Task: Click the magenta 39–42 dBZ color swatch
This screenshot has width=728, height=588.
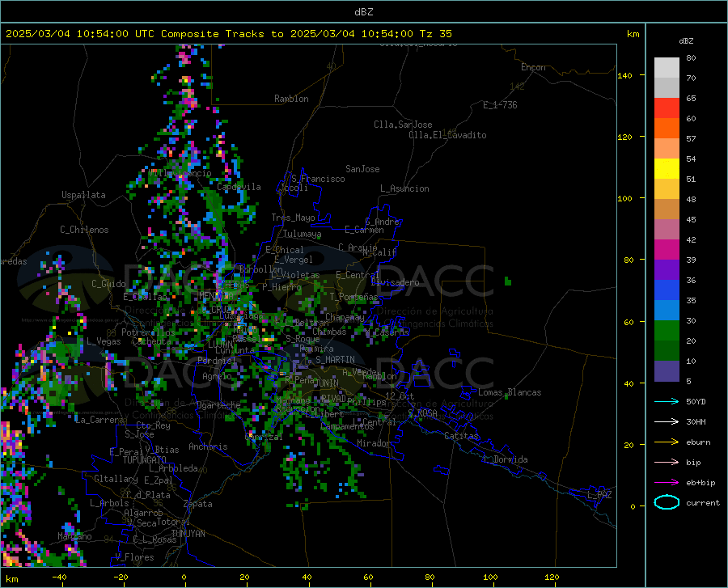Action: pos(667,250)
